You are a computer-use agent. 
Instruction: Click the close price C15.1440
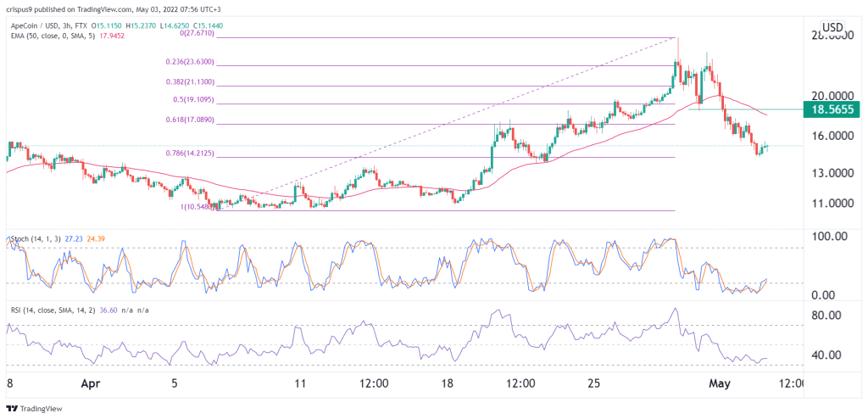207,25
